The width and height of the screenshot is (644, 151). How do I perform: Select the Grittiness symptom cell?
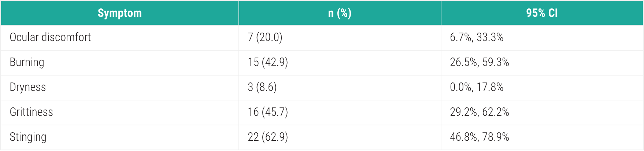pos(120,113)
